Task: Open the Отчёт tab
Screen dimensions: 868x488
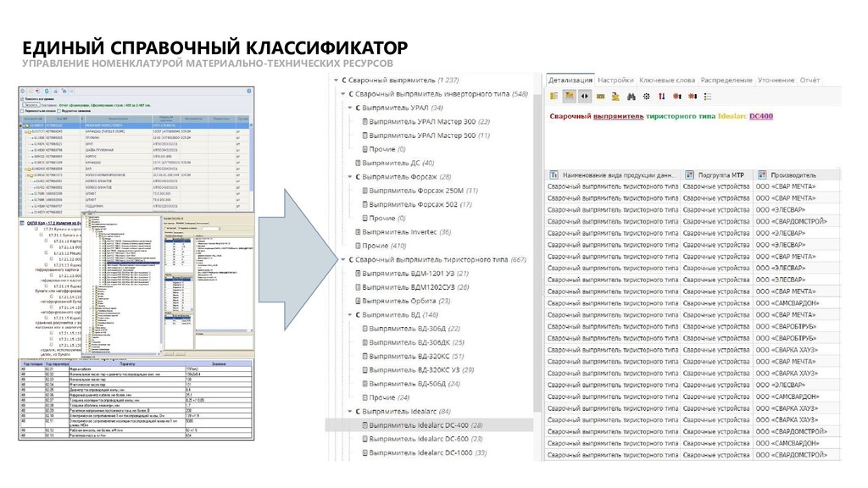Action: 810,80
